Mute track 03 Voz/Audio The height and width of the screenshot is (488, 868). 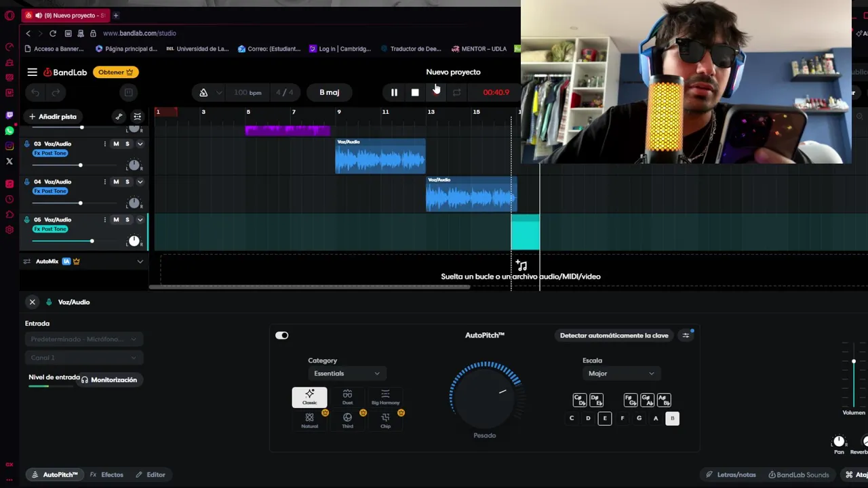116,144
